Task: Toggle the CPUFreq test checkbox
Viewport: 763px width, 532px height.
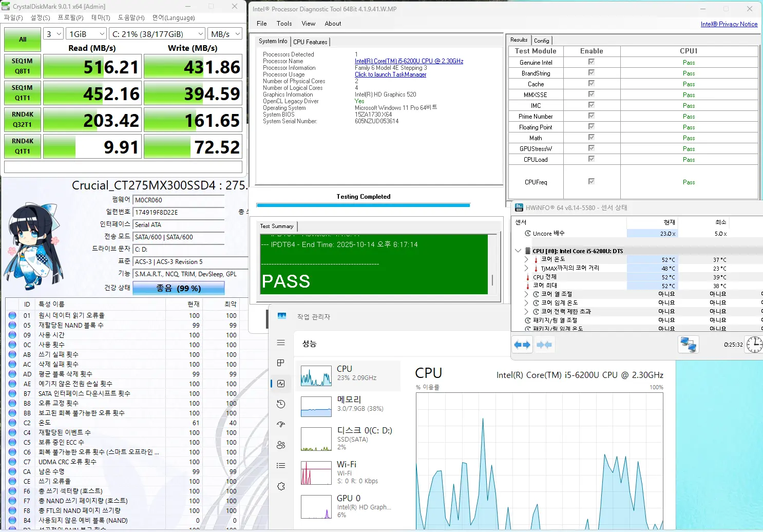Action: 592,181
